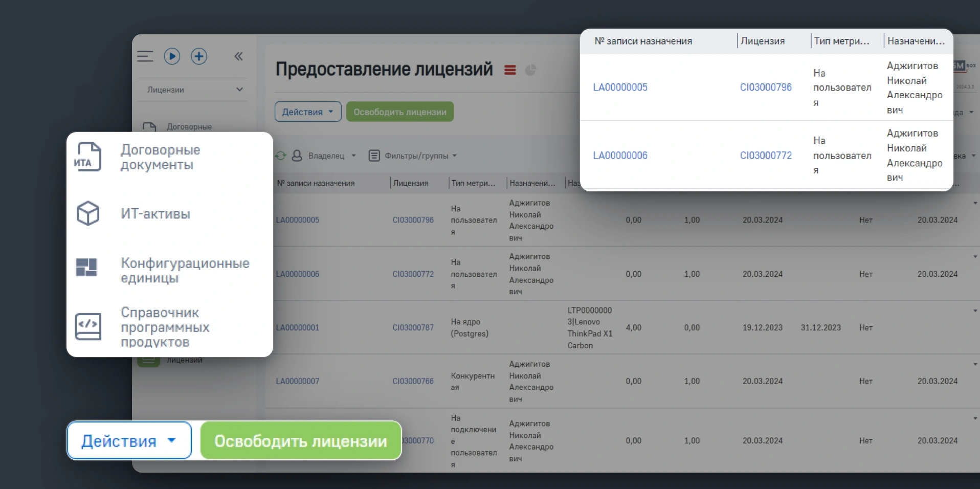
Task: Sort by Лицензия column in main table
Action: [x=411, y=183]
